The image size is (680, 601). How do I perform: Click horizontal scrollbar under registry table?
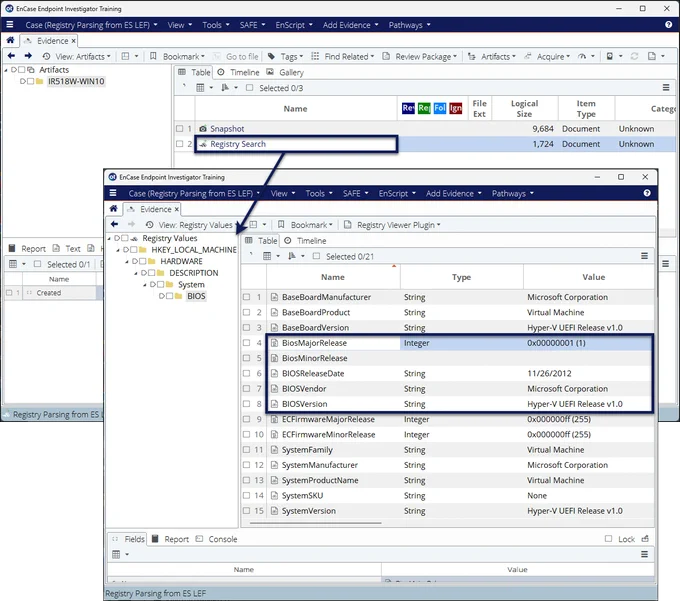[x=315, y=523]
